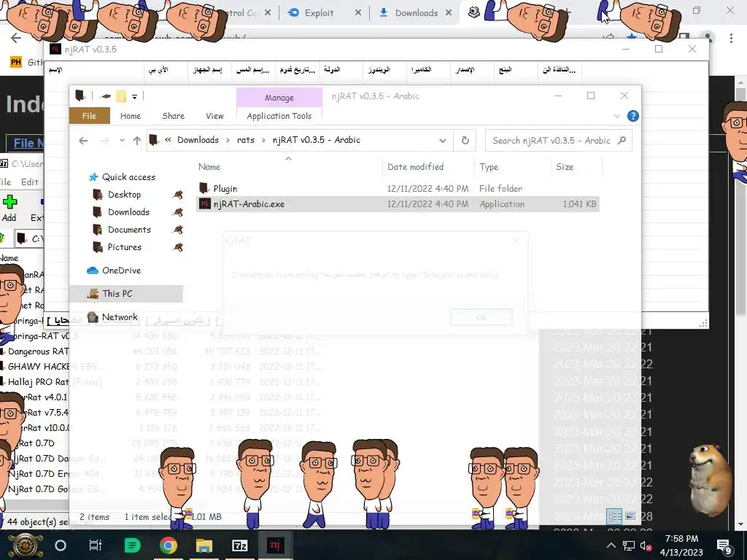Sort files by Name column
Image resolution: width=747 pixels, height=560 pixels.
pos(209,167)
